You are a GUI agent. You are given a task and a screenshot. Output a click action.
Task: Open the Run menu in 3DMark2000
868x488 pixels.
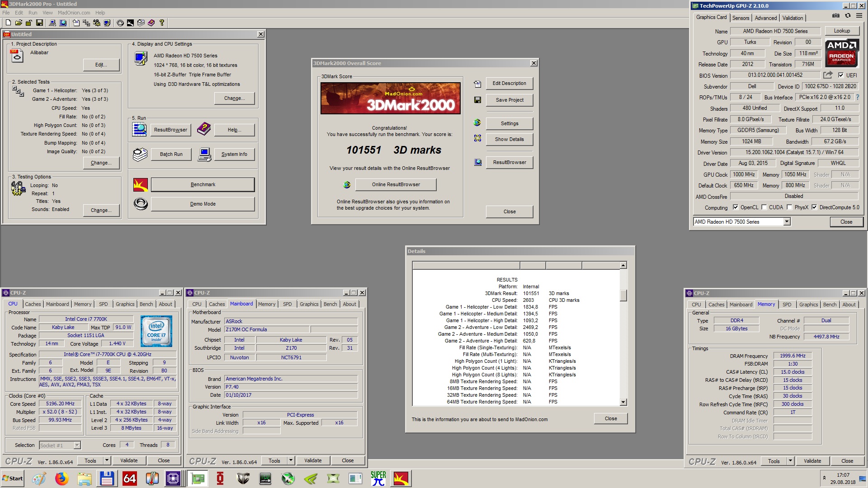point(33,13)
